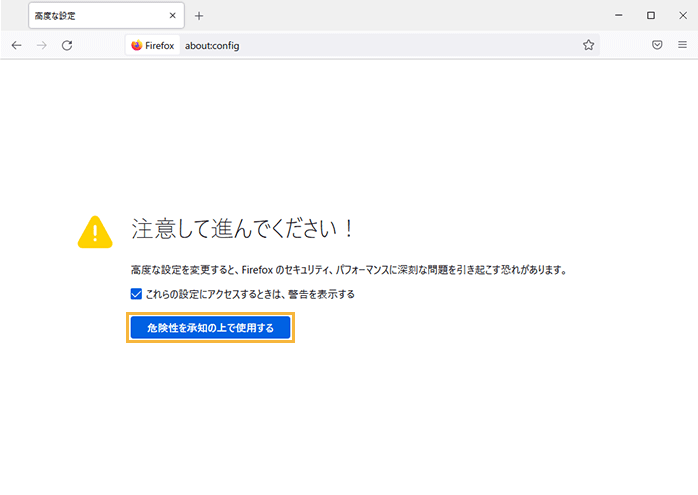Click 危険性を承知の上で使用する button
This screenshot has width=698, height=495.
pyautogui.click(x=211, y=328)
